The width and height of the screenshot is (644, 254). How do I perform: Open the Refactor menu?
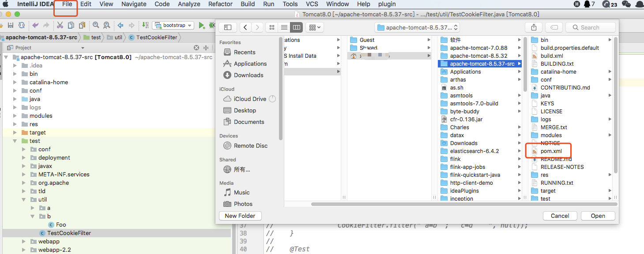tap(220, 4)
